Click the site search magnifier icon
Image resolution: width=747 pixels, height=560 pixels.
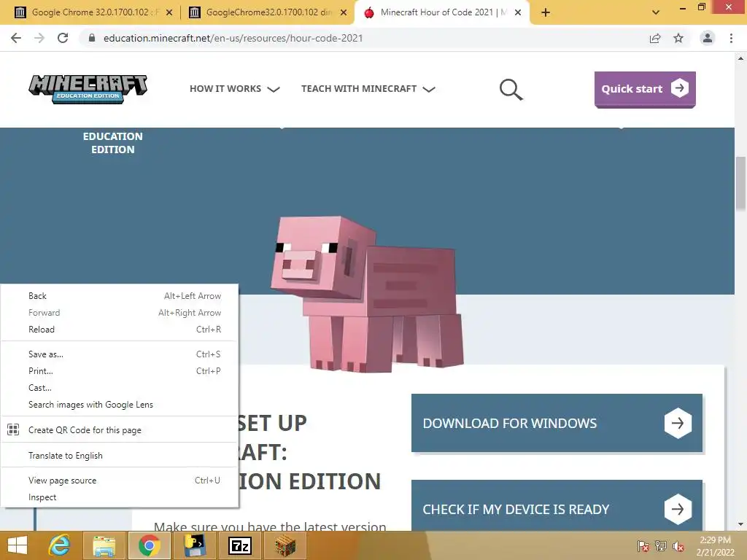click(511, 90)
